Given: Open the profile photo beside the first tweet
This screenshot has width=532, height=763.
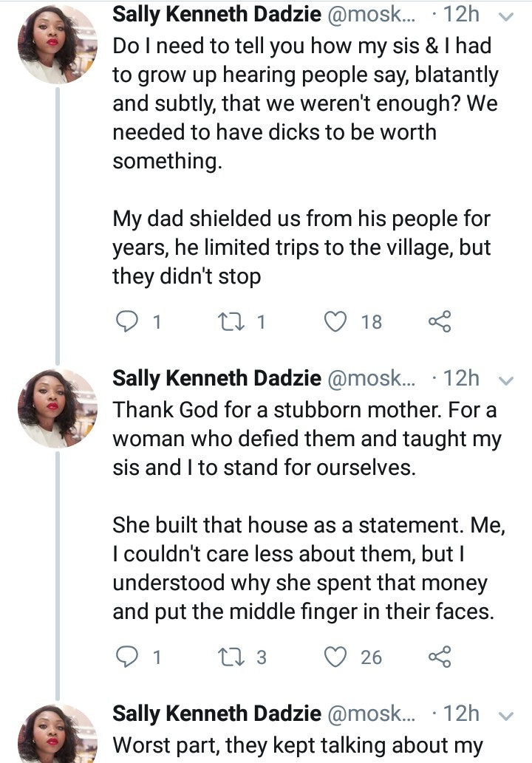Looking at the screenshot, I should [57, 46].
